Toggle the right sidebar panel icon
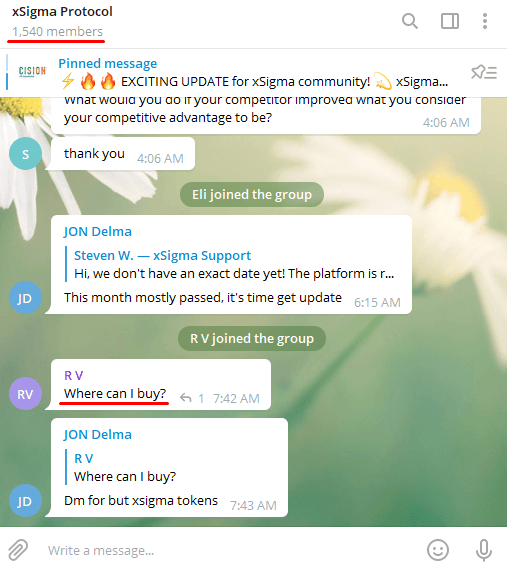The height and width of the screenshot is (569, 507). (x=450, y=21)
